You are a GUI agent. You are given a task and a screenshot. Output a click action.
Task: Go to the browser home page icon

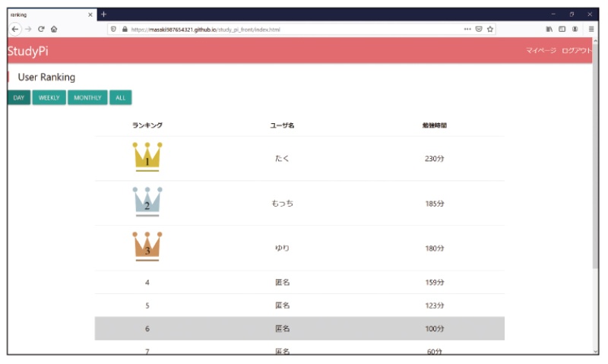click(54, 29)
